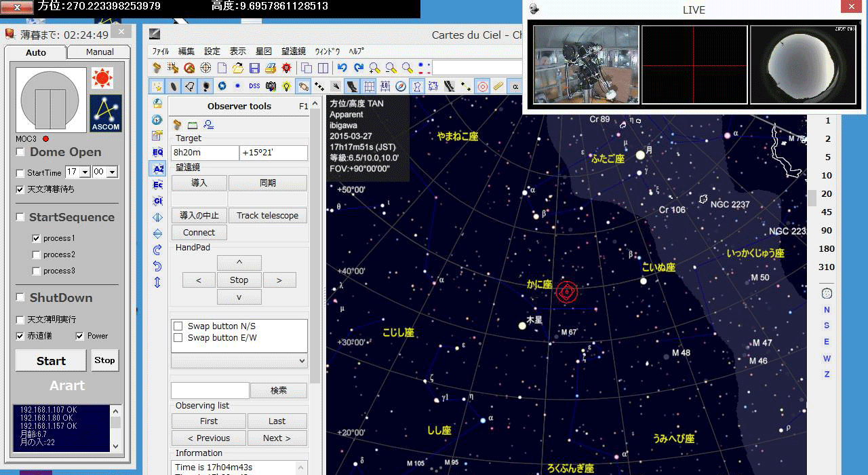This screenshot has width=868, height=475.
Task: Toggle the 天文薄暮待ち checkbox
Action: pos(20,189)
